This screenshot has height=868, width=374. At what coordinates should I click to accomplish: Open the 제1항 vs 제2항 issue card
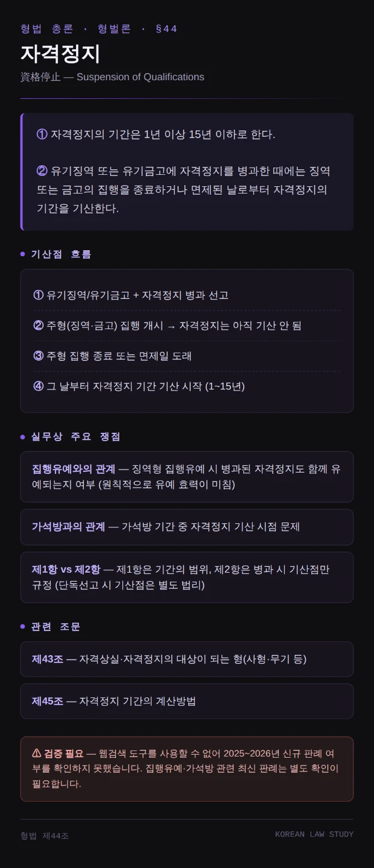pyautogui.click(x=187, y=577)
